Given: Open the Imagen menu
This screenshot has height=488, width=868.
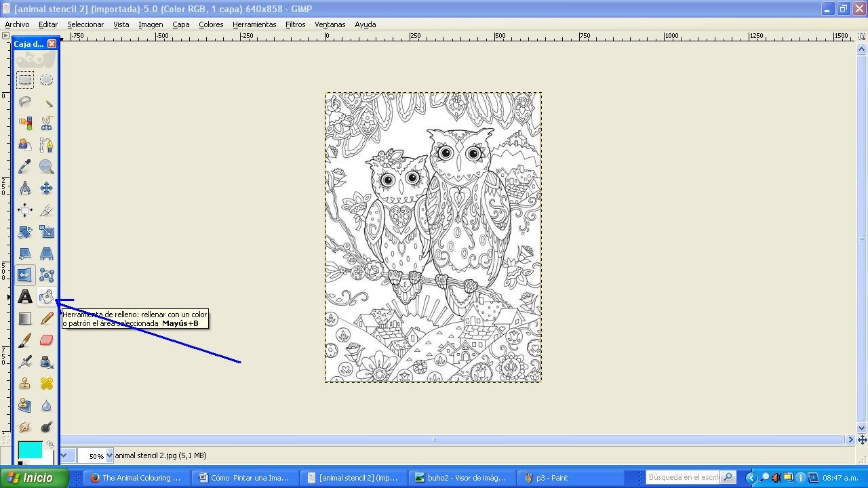Looking at the screenshot, I should [x=151, y=24].
